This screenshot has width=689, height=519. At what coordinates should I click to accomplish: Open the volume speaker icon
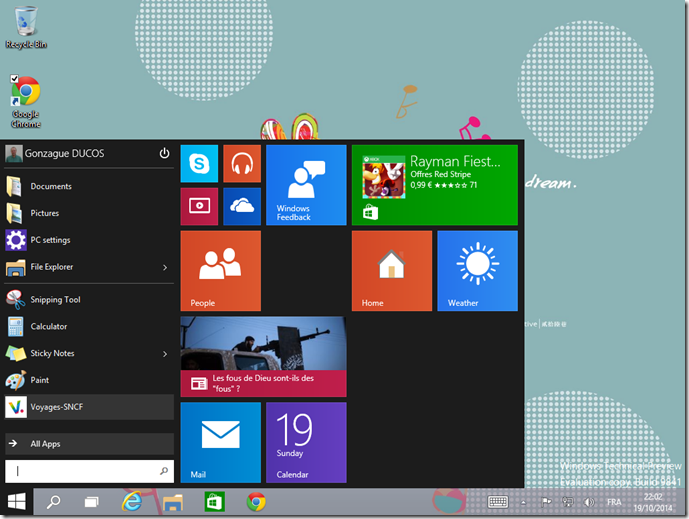(589, 501)
